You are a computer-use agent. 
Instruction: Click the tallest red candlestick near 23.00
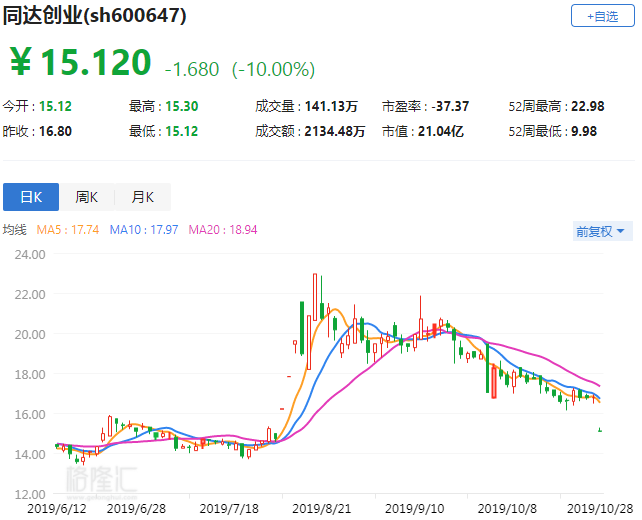[x=315, y=297]
